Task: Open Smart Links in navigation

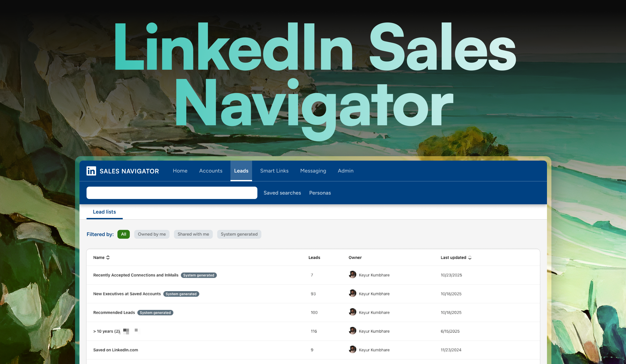Action: (274, 171)
